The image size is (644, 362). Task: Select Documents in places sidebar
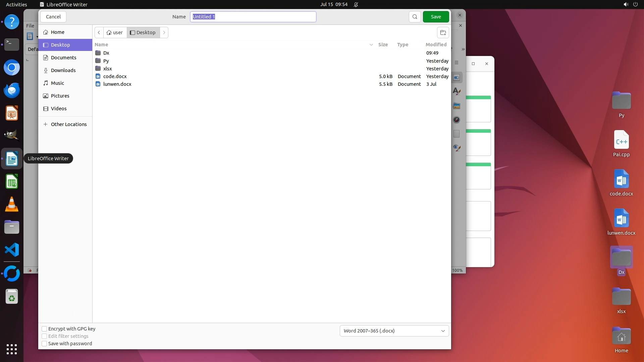click(x=63, y=58)
